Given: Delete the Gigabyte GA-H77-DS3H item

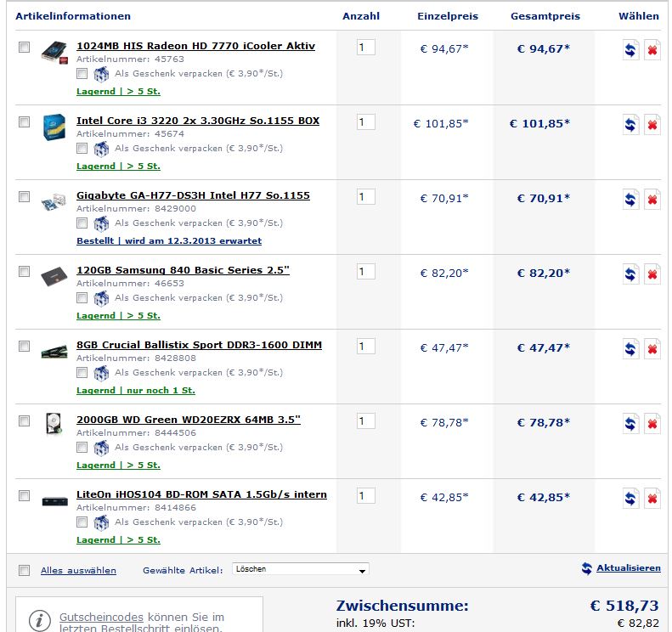Looking at the screenshot, I should point(652,200).
